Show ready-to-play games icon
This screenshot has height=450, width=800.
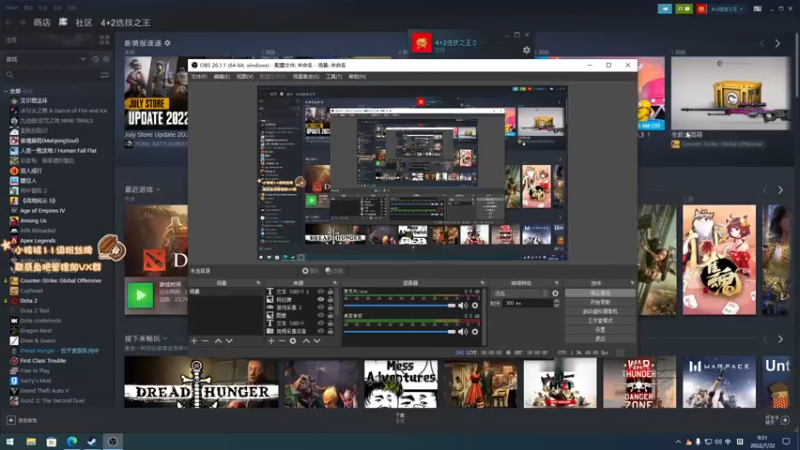(x=106, y=59)
